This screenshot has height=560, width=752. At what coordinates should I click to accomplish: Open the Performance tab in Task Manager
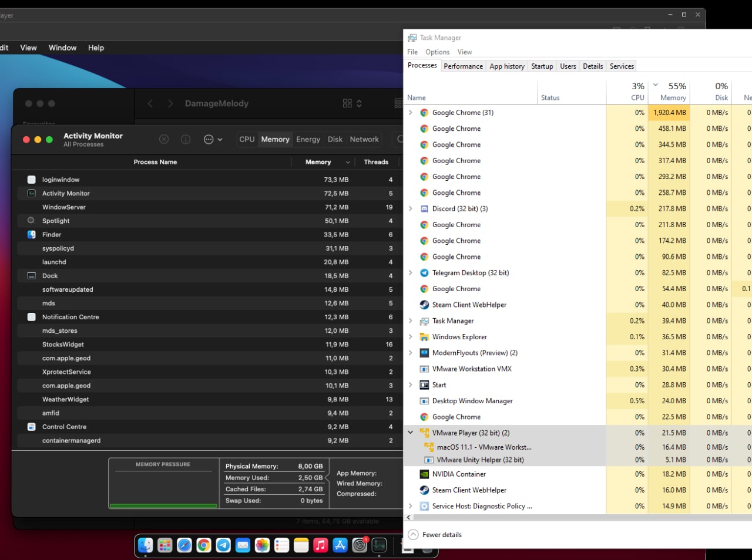click(x=464, y=66)
